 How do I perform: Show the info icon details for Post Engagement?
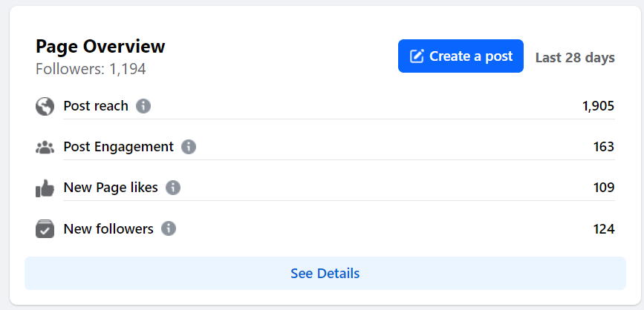pyautogui.click(x=189, y=147)
